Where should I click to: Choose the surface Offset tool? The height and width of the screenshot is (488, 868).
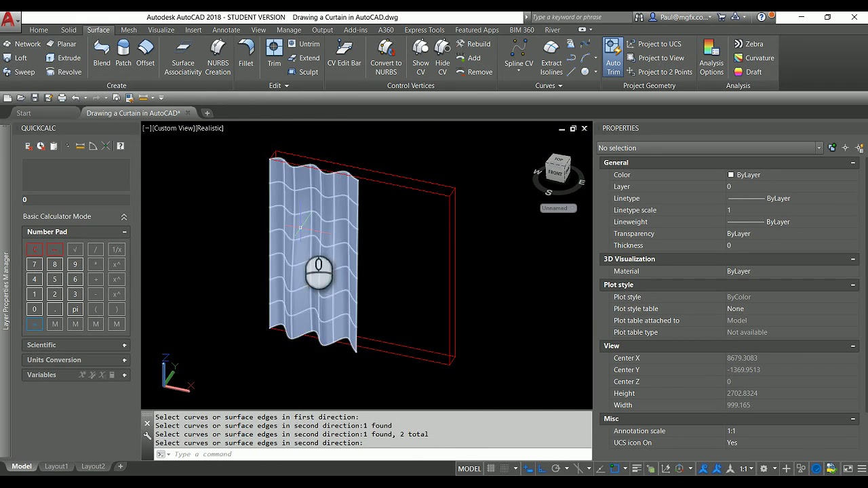point(145,54)
